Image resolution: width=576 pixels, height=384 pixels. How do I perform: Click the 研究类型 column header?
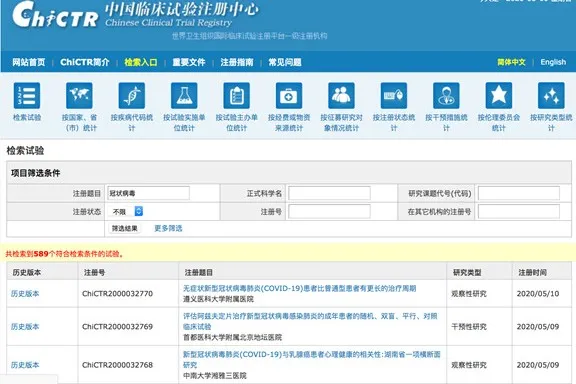coord(467,272)
